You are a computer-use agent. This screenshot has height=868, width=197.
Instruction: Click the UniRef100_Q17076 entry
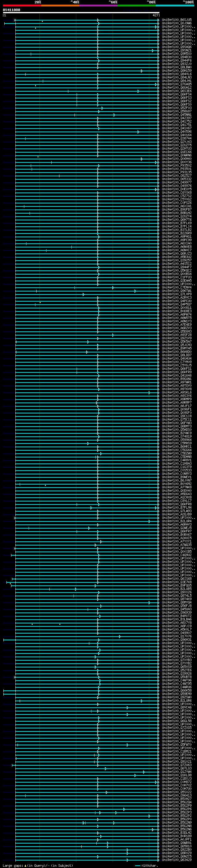click(x=176, y=636)
